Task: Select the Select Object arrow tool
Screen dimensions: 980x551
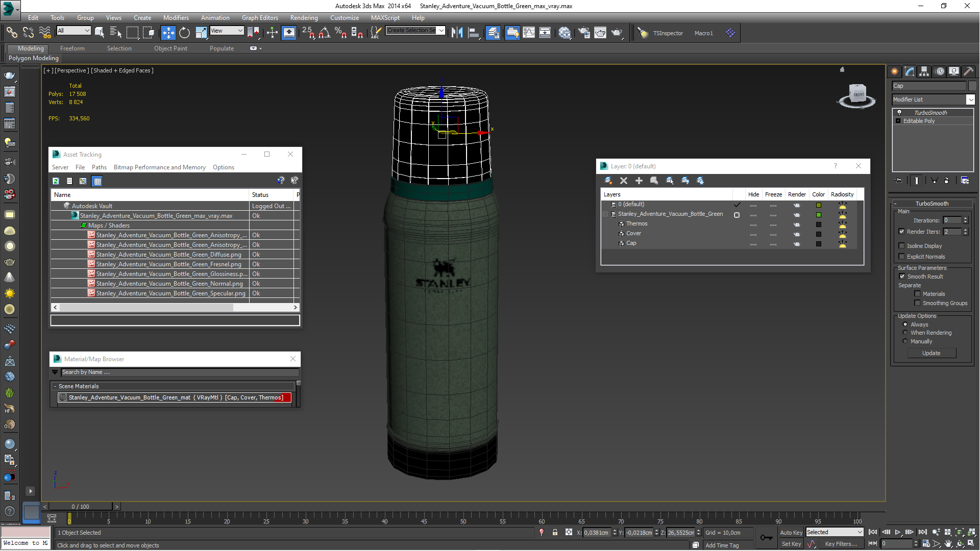Action: 100,33
